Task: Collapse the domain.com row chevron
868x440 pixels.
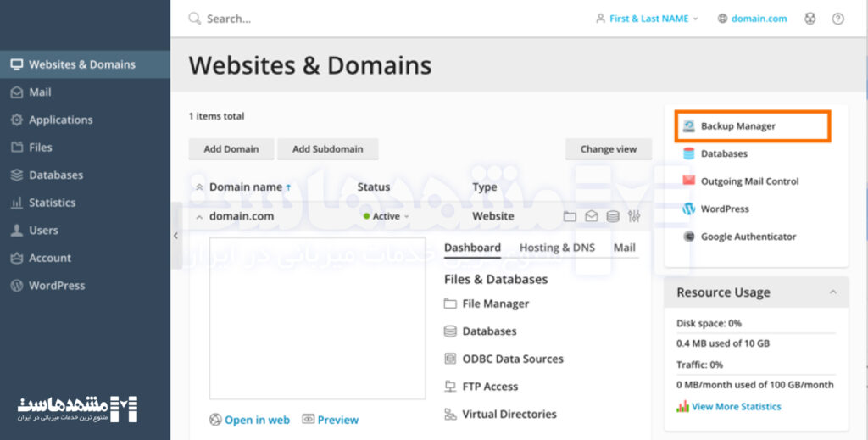Action: click(199, 217)
